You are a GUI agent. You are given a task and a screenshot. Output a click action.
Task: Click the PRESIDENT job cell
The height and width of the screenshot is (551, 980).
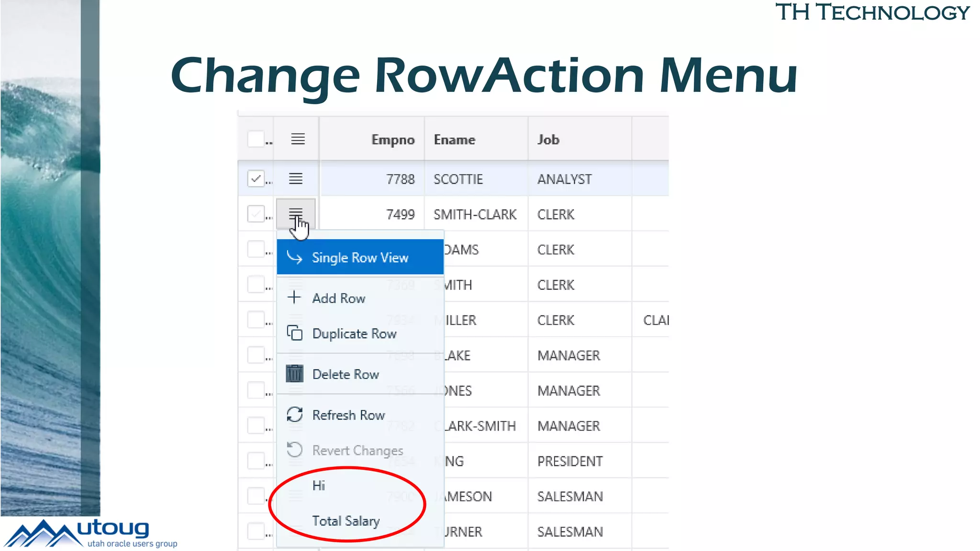point(580,461)
